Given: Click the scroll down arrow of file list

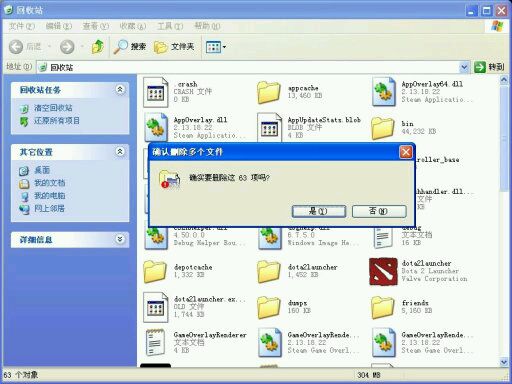Looking at the screenshot, I should tap(504, 362).
